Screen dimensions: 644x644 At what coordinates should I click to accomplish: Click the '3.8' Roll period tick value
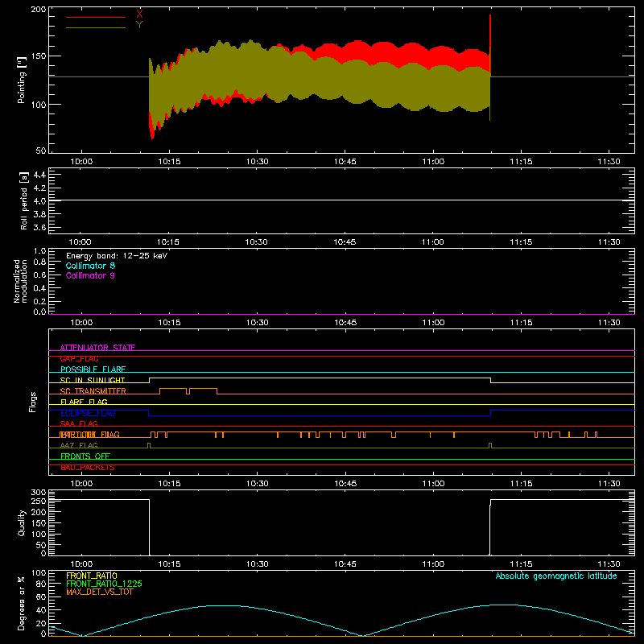39,214
